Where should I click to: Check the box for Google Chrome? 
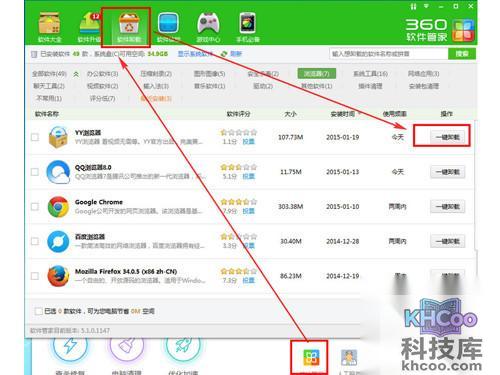pos(35,207)
